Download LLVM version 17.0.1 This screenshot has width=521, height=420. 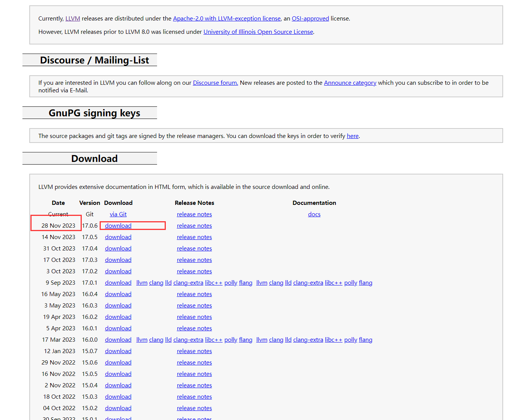tap(118, 283)
